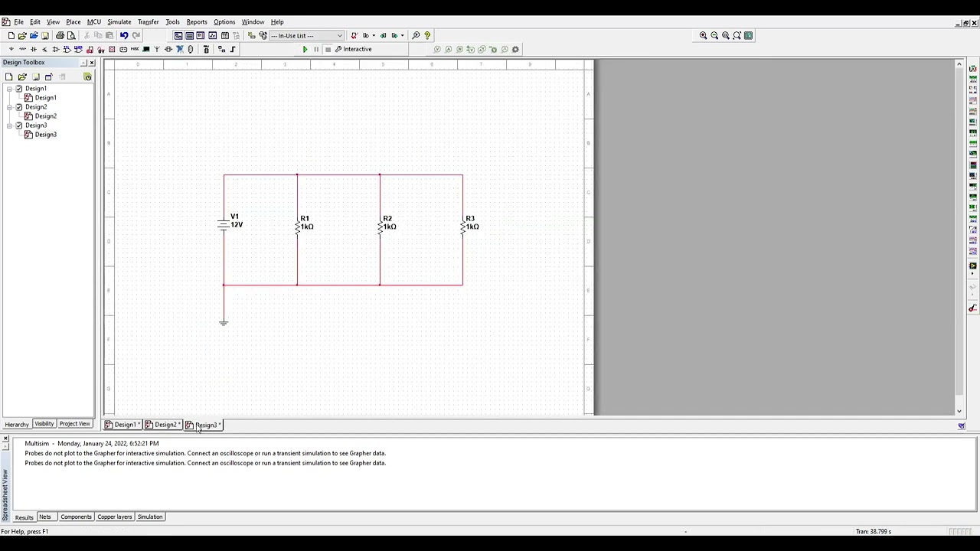The image size is (980, 551).
Task: Toggle Full Screen view icon
Action: pyautogui.click(x=749, y=35)
